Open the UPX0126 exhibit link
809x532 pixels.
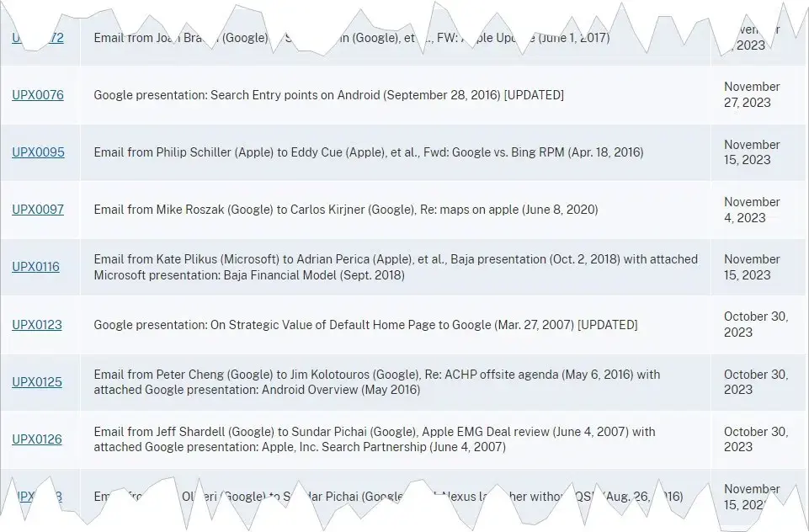[37, 439]
